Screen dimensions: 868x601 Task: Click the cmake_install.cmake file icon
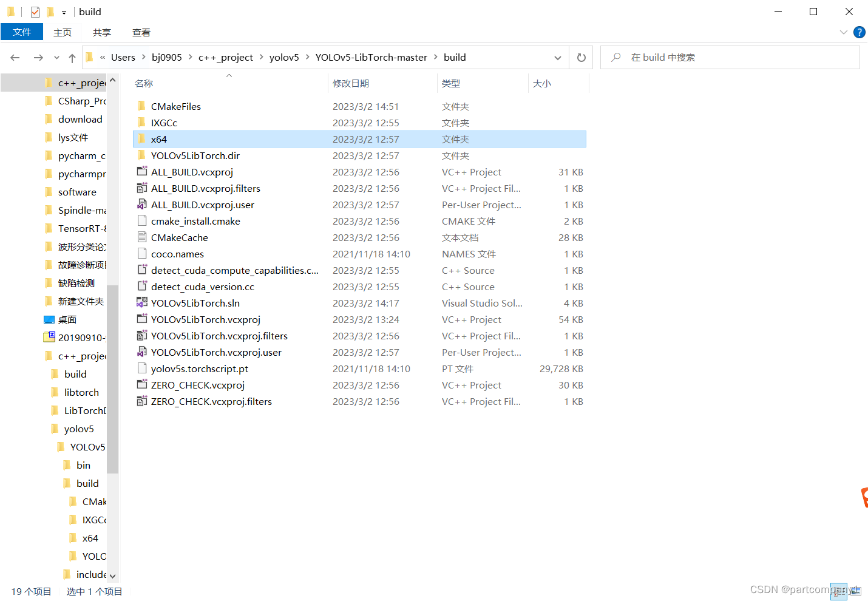[142, 221]
